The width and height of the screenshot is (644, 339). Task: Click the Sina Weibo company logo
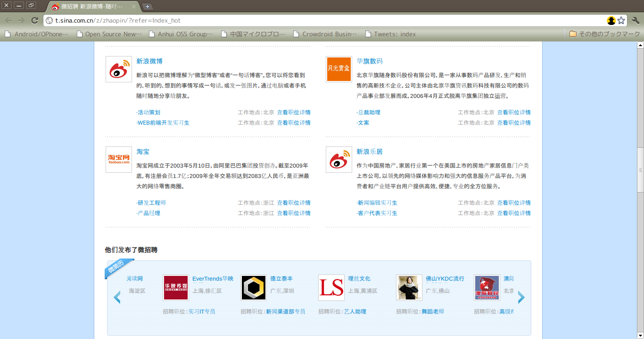119,69
